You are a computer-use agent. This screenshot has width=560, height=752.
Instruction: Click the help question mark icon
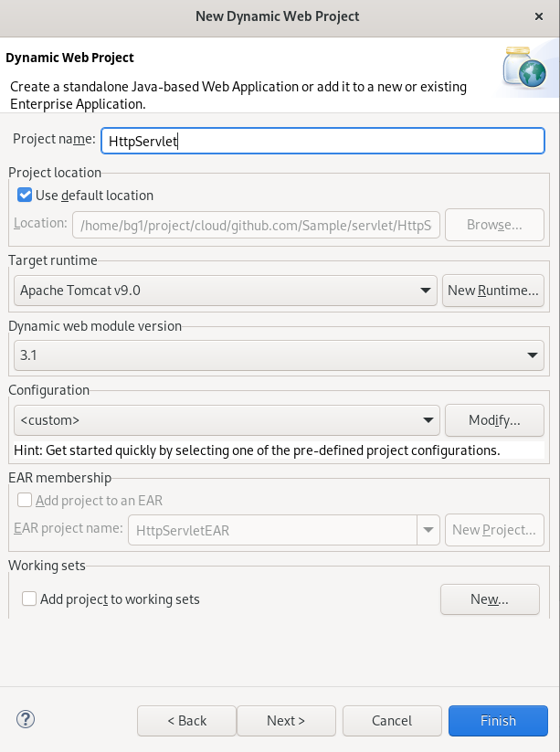(x=26, y=719)
